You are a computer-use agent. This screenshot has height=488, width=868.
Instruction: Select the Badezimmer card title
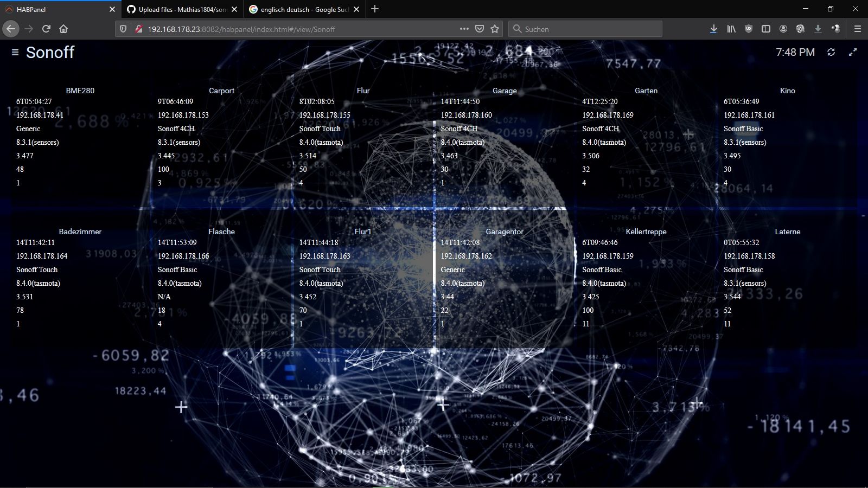point(80,232)
